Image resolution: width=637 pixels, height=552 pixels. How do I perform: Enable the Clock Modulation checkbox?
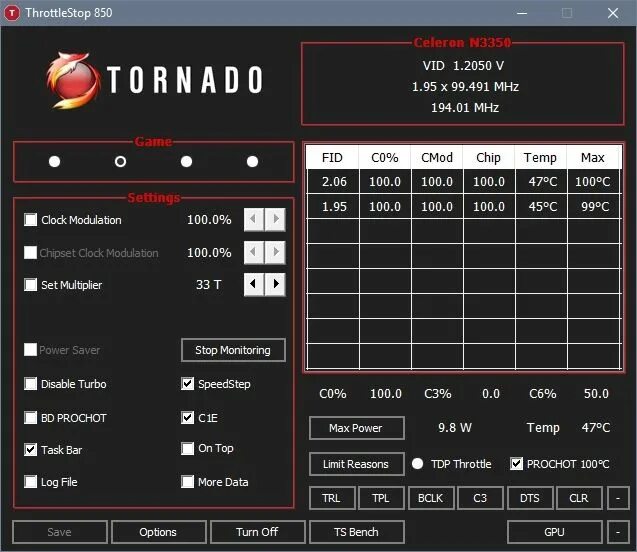click(x=30, y=220)
